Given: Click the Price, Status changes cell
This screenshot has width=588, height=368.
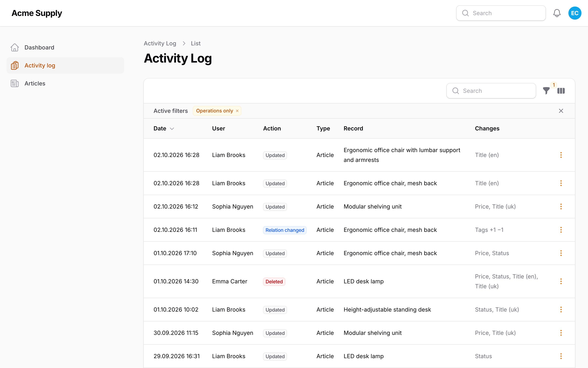Looking at the screenshot, I should [492, 253].
